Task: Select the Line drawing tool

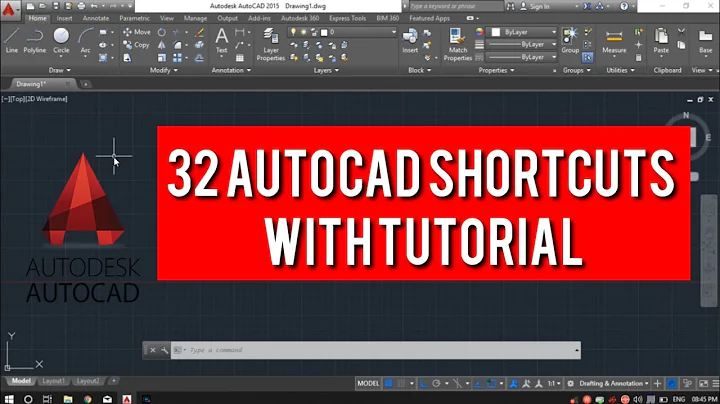Action: pos(11,40)
